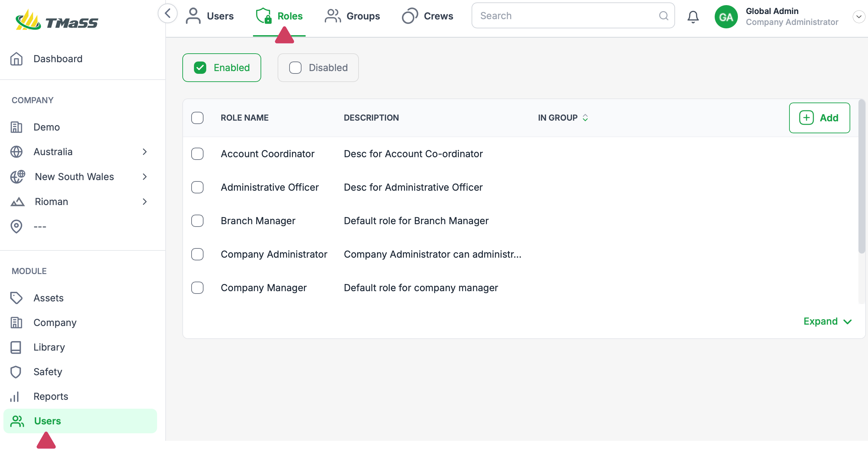Screen dimensions: 868x462
Task: Expand the Australia sidebar chevron
Action: pos(145,152)
